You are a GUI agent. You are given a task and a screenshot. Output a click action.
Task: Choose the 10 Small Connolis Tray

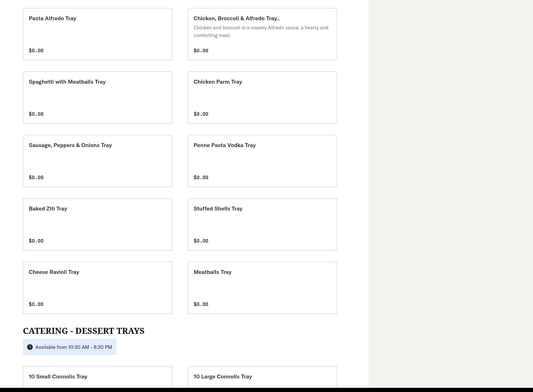click(x=98, y=377)
